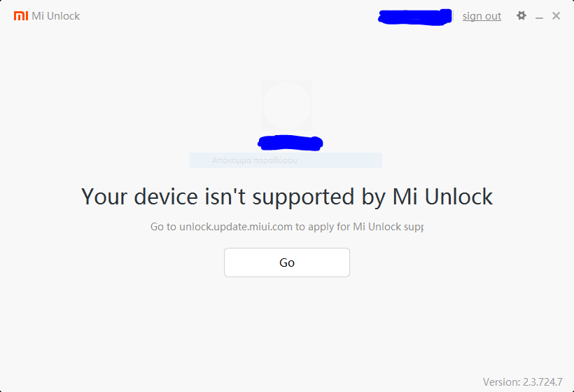Viewport: 574px width, 392px height.
Task: Open the settings gear icon
Action: click(x=521, y=15)
